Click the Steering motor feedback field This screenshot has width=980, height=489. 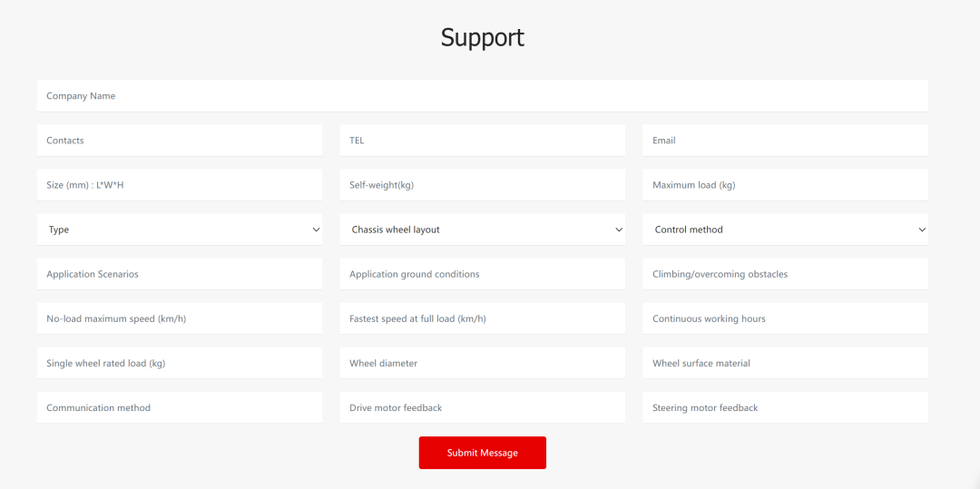pos(785,407)
